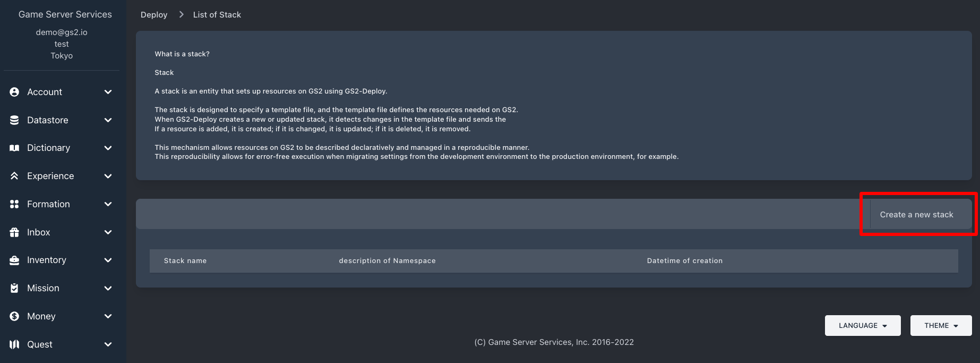Expand the Quest menu chevron
980x363 pixels.
pyautogui.click(x=108, y=344)
